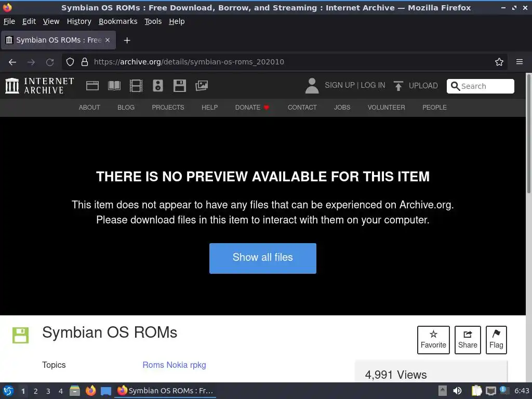Show desktop from taskbar icon
Image resolution: width=532 pixels, height=399 pixels.
tap(106, 391)
